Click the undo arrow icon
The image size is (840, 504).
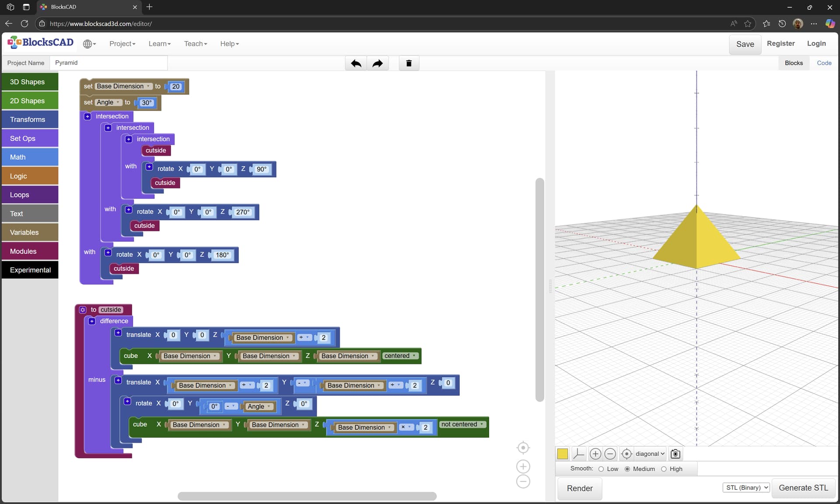click(x=356, y=63)
